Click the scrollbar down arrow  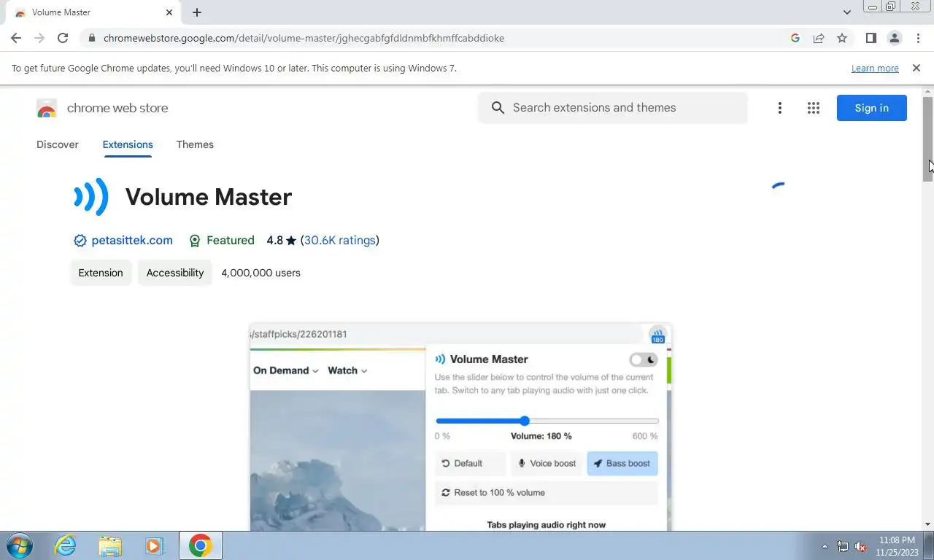928,525
